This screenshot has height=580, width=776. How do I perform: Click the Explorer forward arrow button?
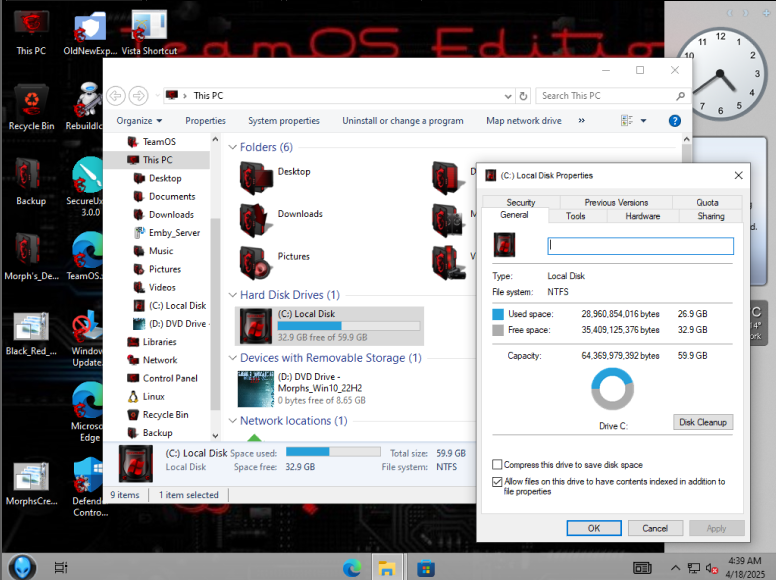click(x=139, y=96)
